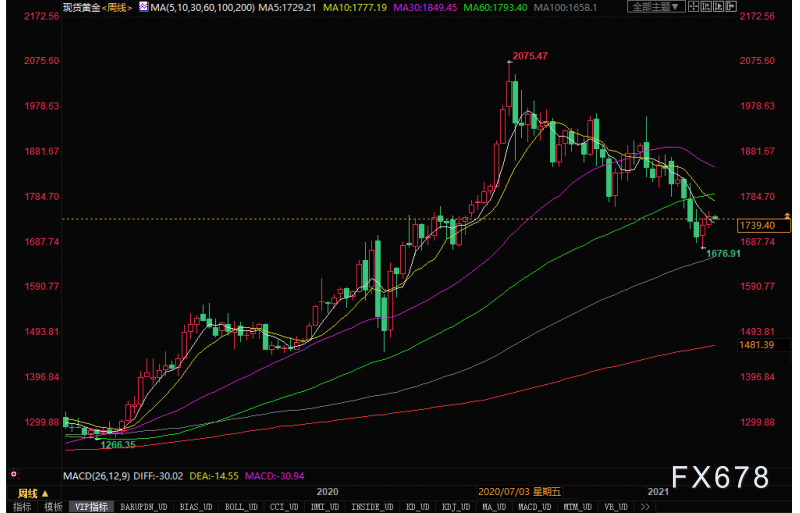Image resolution: width=800 pixels, height=513 pixels.
Task: Click the 2075.47 high price label
Action: [530, 56]
